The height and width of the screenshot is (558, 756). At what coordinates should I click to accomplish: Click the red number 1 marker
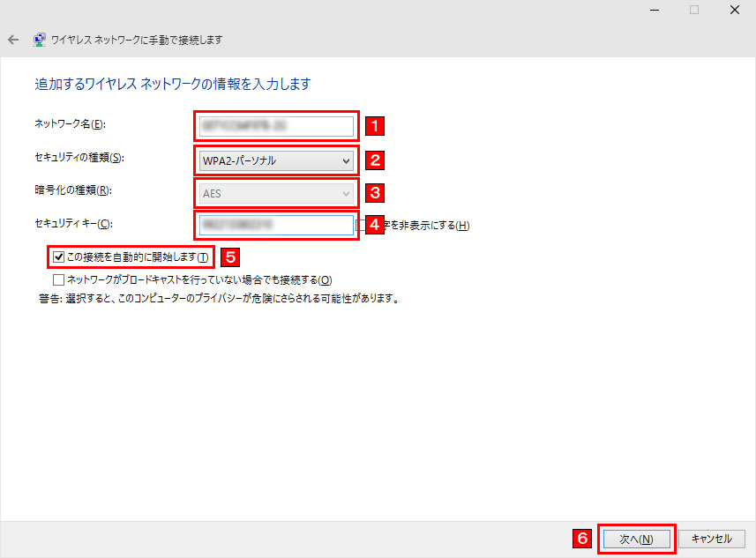(x=377, y=126)
